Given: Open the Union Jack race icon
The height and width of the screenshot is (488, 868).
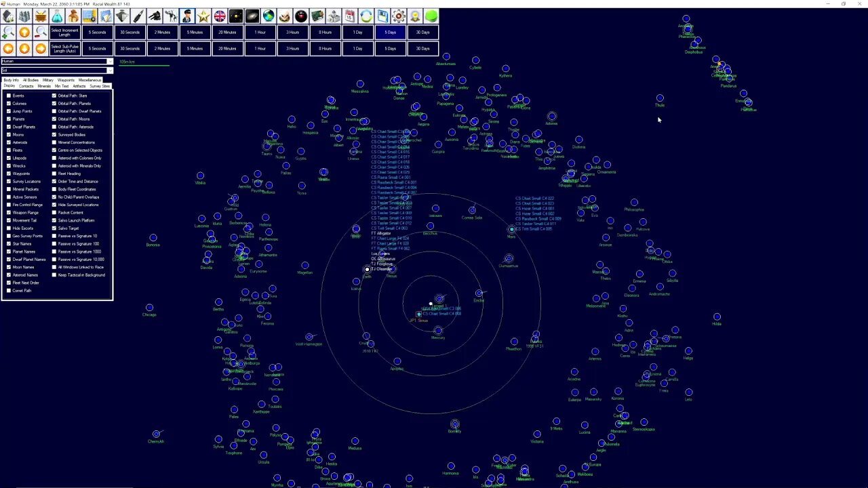Looking at the screenshot, I should (x=220, y=16).
